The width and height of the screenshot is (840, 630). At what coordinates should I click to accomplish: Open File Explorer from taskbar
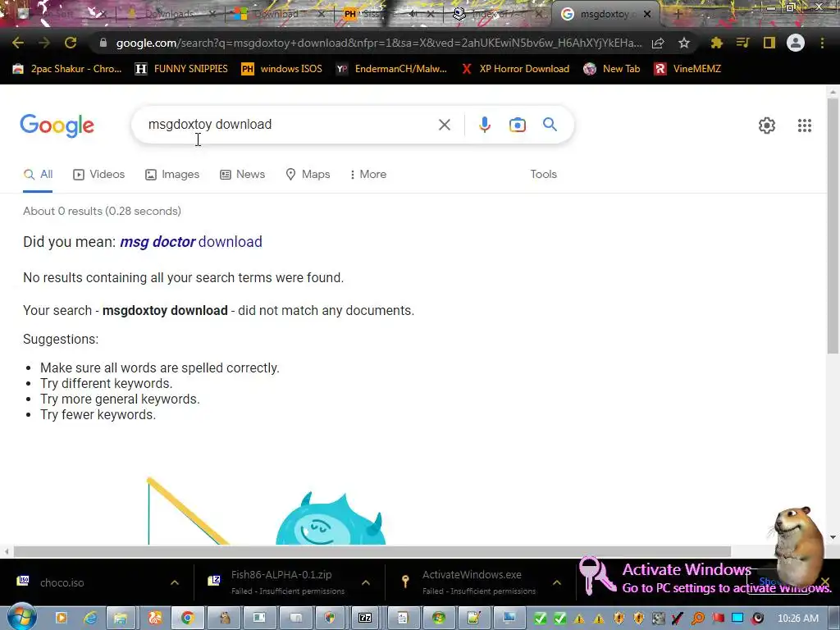tap(120, 619)
